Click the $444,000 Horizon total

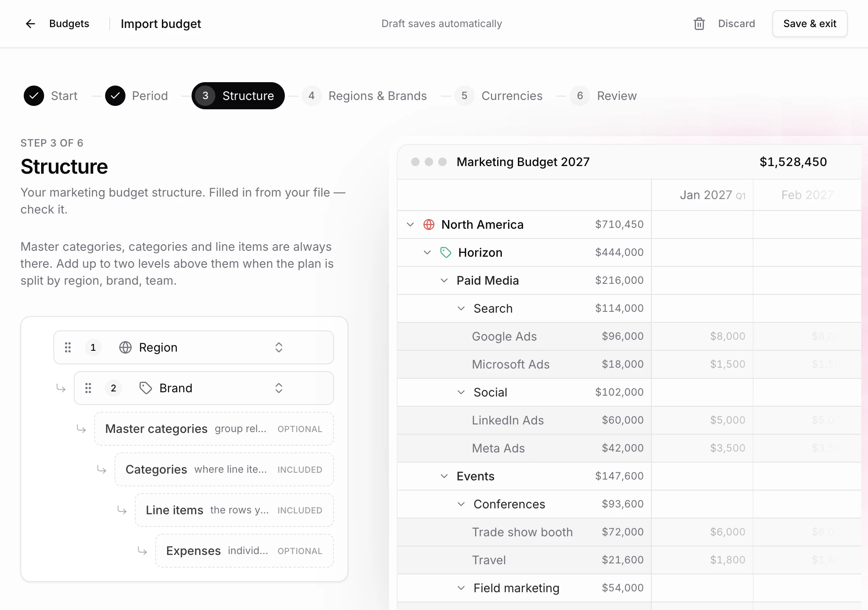(619, 252)
